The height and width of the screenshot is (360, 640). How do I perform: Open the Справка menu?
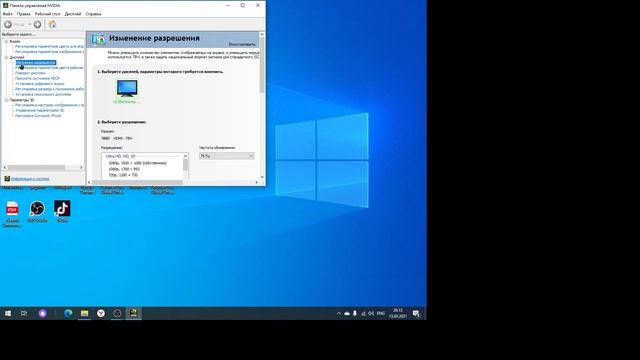click(x=93, y=14)
